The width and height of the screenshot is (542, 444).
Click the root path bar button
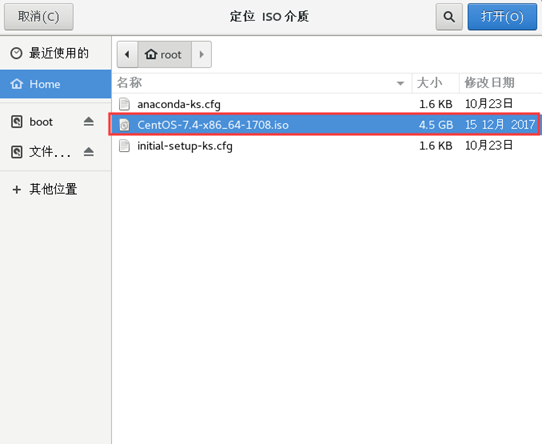click(165, 54)
